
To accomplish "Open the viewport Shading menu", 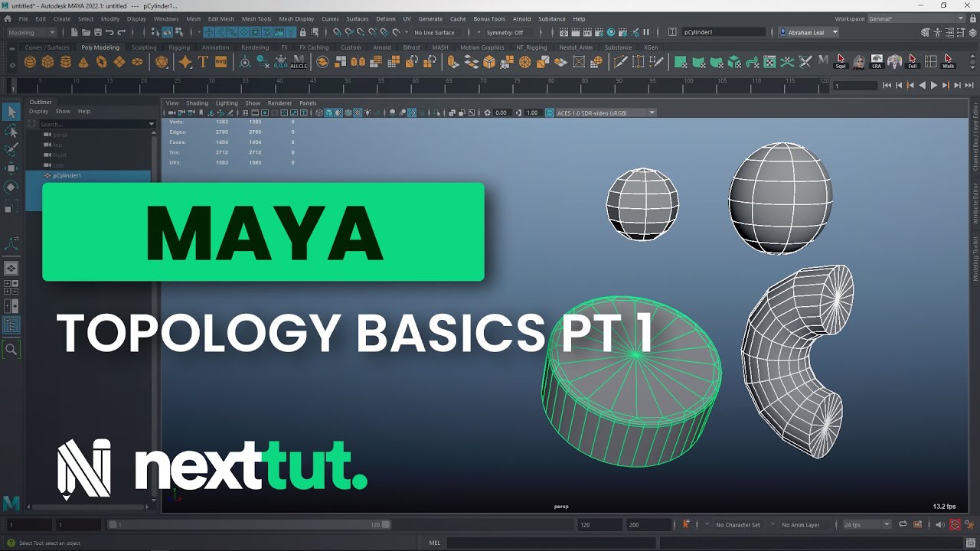I will tap(197, 103).
